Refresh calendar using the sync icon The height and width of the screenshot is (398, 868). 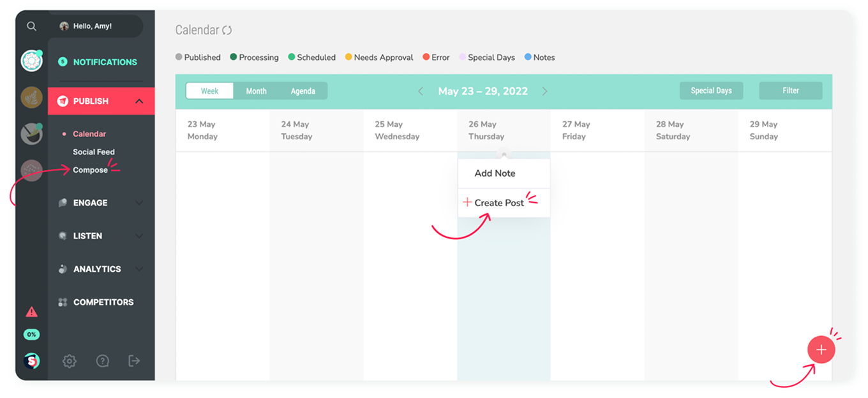point(227,30)
